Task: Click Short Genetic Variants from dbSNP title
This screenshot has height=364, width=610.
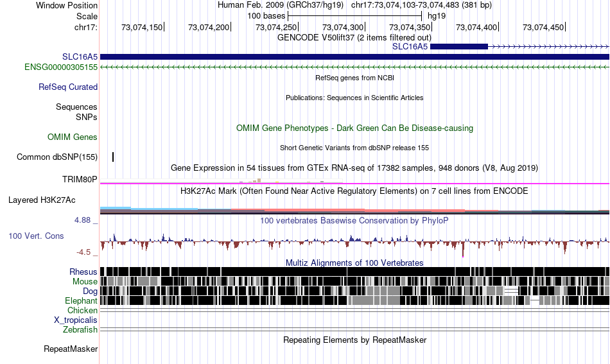Action: tap(354, 148)
